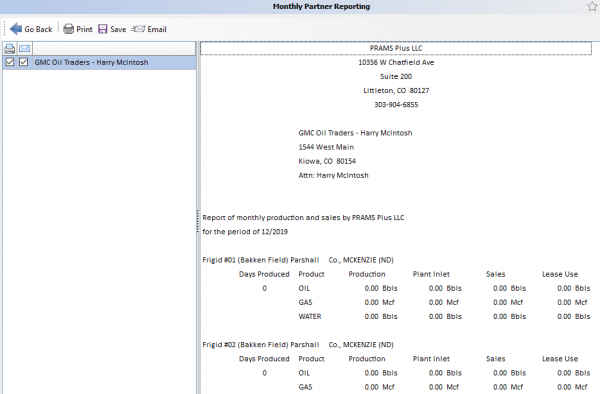Toggle email checkbox for GMC Oil Traders
The image size is (600, 394).
click(24, 62)
